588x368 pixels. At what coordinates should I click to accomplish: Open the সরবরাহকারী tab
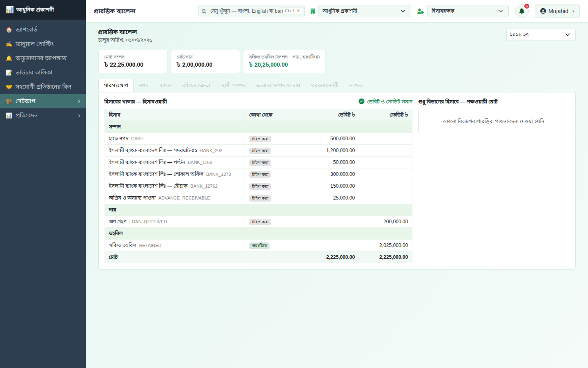pos(325,85)
